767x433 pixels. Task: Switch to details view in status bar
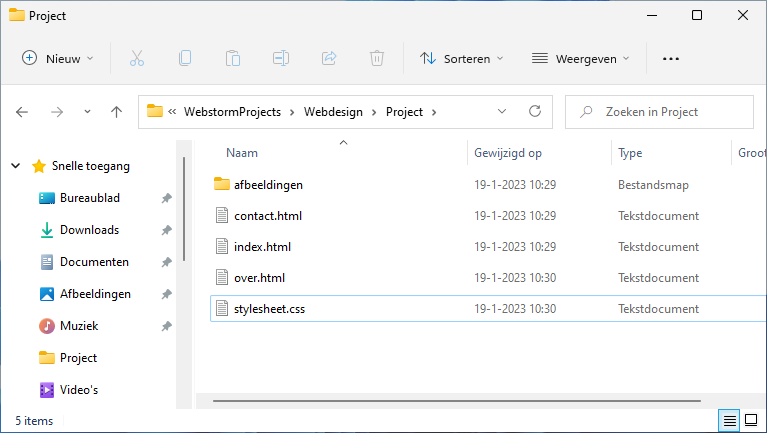729,420
